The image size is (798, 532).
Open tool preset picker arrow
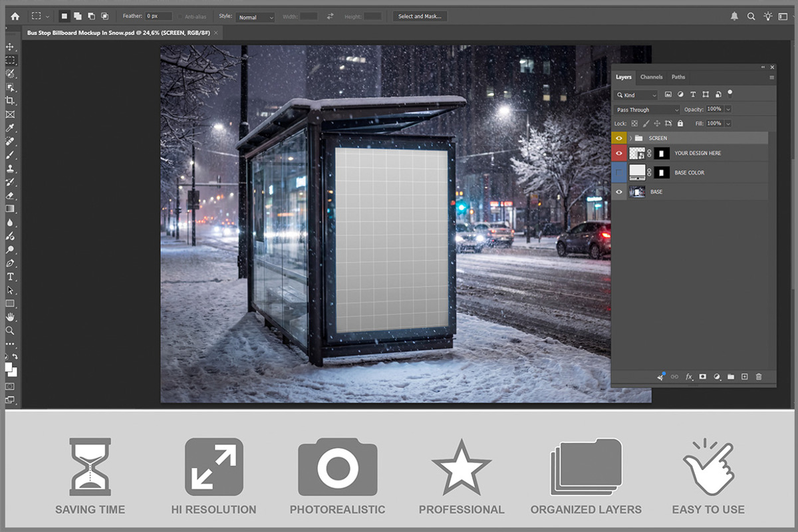(47, 16)
